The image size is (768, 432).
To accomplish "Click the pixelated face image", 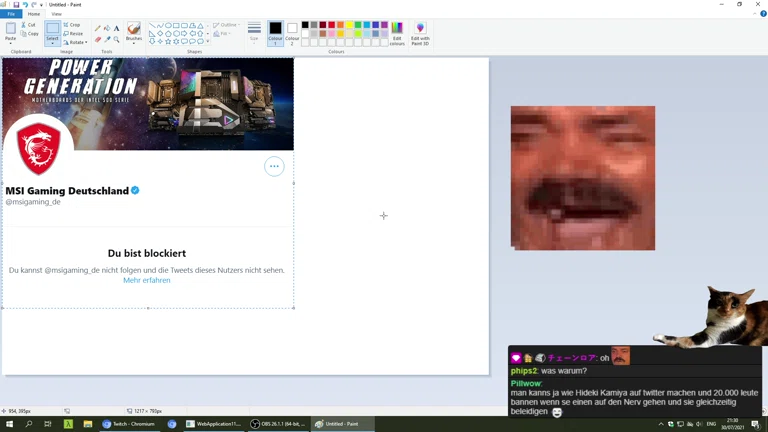I will [x=583, y=178].
